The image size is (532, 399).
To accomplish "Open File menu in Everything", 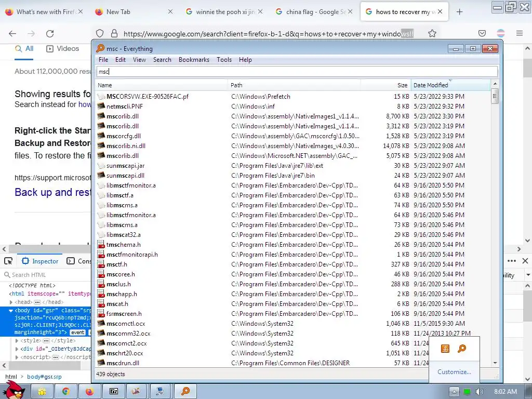I will [x=103, y=60].
